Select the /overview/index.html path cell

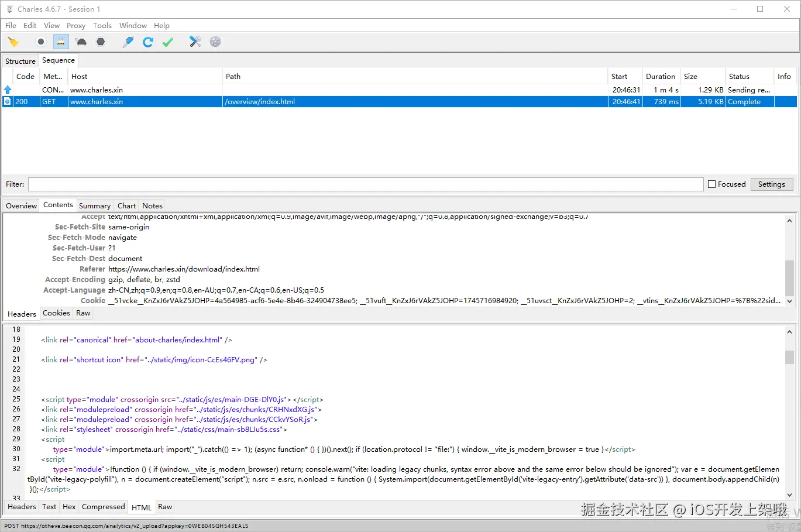click(415, 101)
